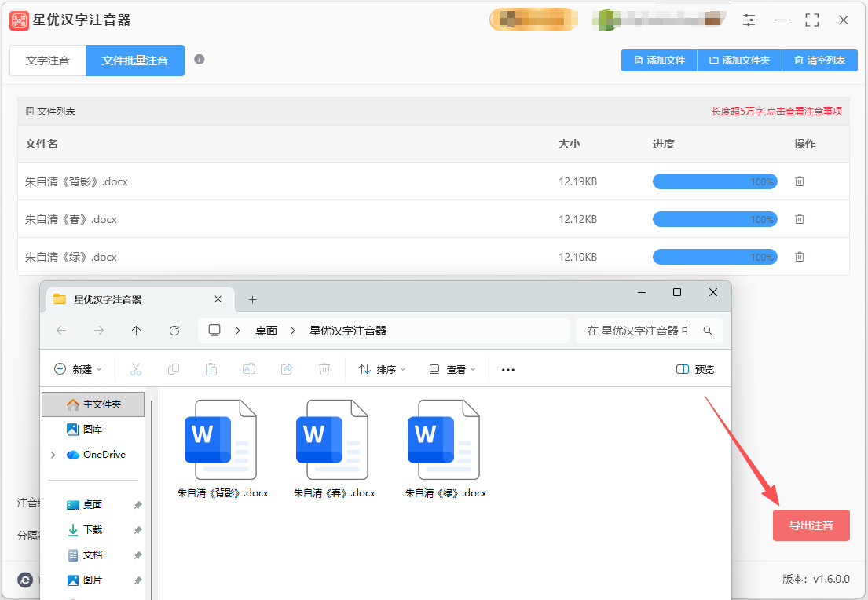Viewport: 868px width, 600px height.
Task: Click 星优汉字注音器 breadcrumb in address bar
Action: (x=348, y=331)
